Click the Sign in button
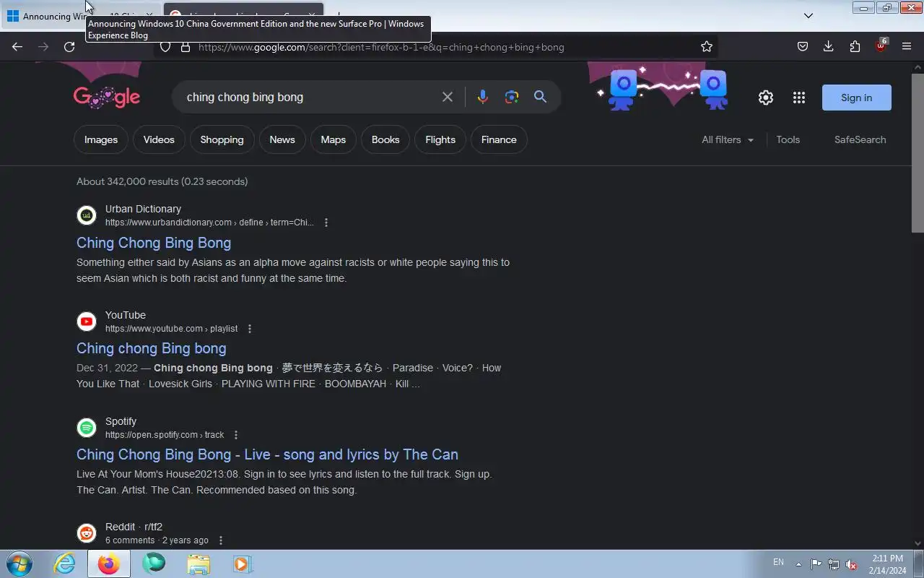 (x=857, y=98)
